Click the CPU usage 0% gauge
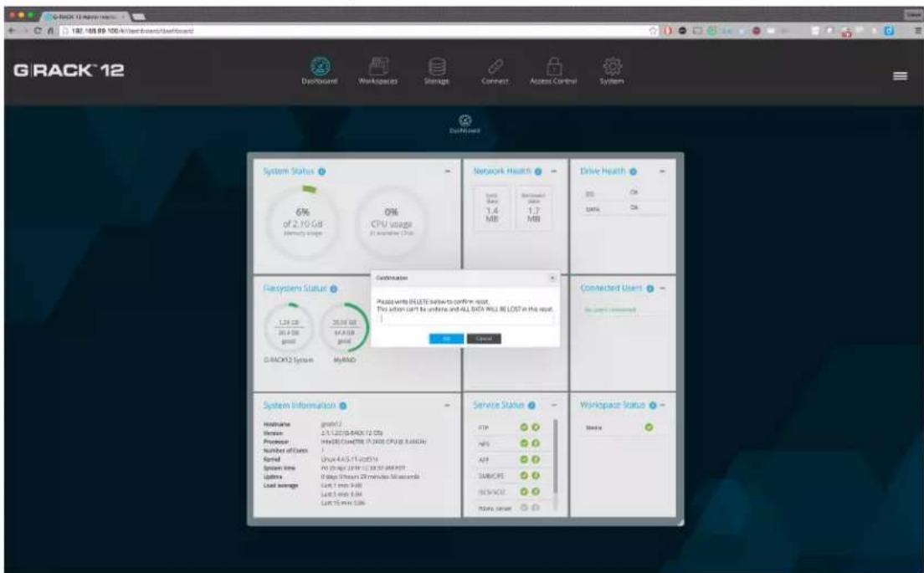The width and height of the screenshot is (924, 573). click(391, 223)
